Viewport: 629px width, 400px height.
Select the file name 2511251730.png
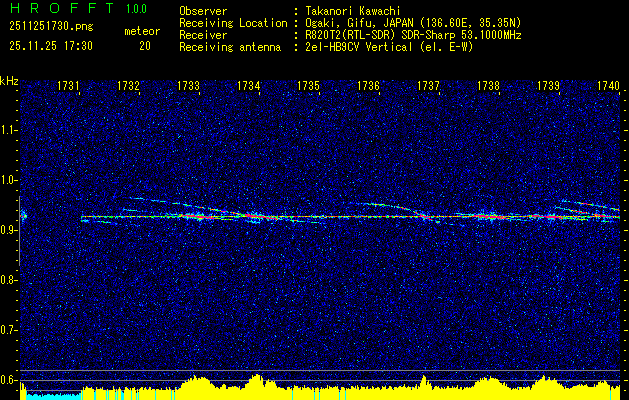click(51, 27)
